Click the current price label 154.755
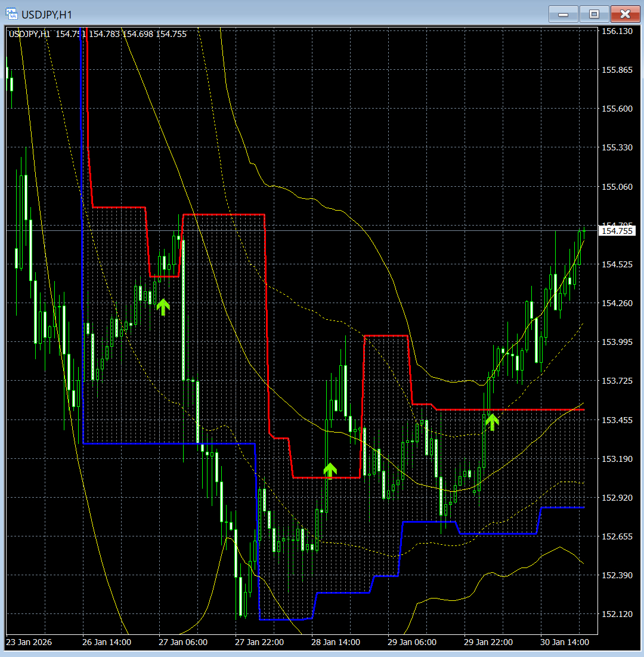The width and height of the screenshot is (644, 657). click(617, 231)
